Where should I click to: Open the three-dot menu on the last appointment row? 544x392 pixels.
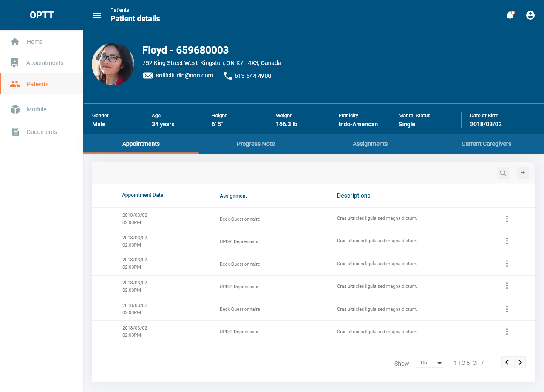[507, 332]
